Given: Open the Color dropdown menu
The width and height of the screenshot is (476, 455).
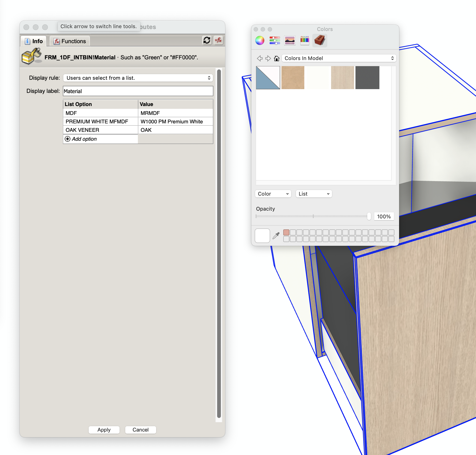Looking at the screenshot, I should tap(273, 194).
